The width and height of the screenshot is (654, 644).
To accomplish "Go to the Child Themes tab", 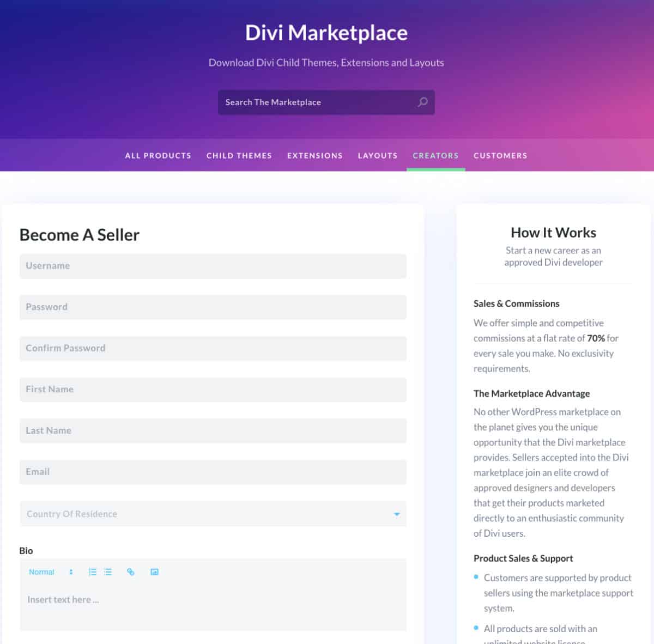I will click(239, 156).
